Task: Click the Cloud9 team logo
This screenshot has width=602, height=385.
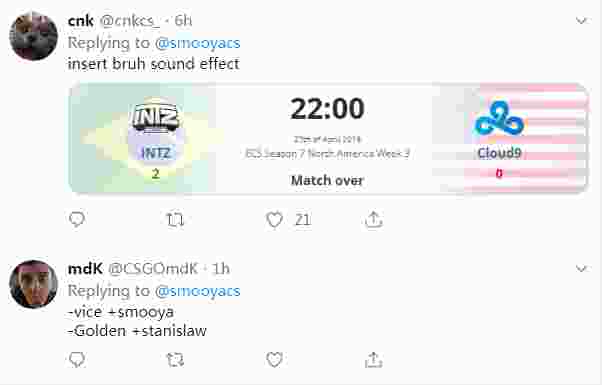Action: pyautogui.click(x=499, y=119)
